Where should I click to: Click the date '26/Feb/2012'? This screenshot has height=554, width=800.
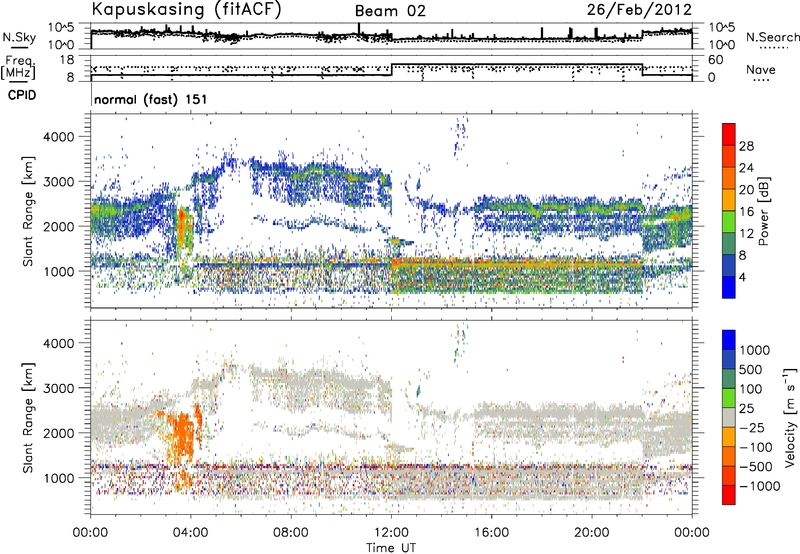[639, 10]
